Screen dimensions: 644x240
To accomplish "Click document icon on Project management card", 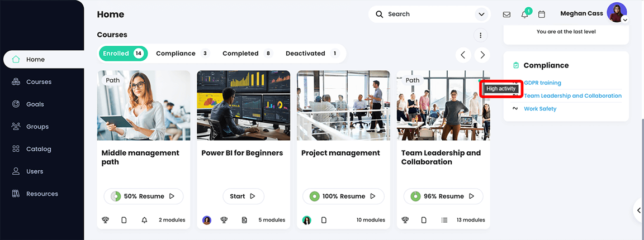I will tap(324, 220).
